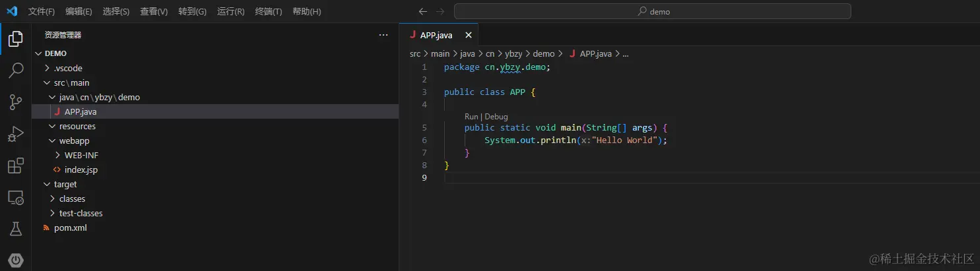This screenshot has height=271, width=980.
Task: Open the Explorer view in activity bar
Action: pos(16,38)
